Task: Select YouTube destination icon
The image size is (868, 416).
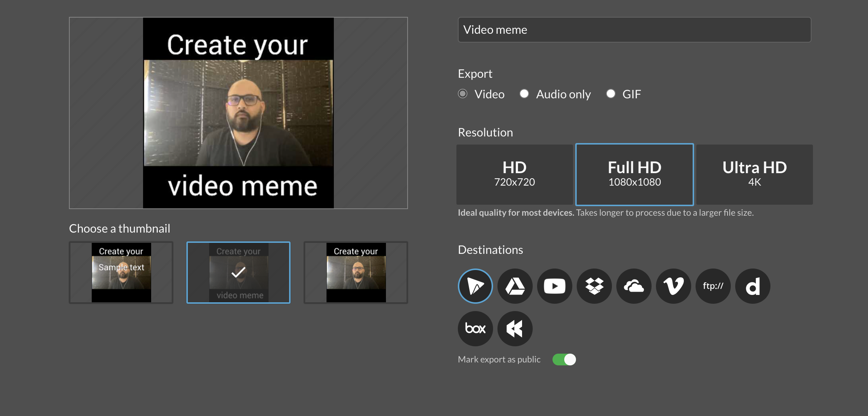Action: pos(554,286)
